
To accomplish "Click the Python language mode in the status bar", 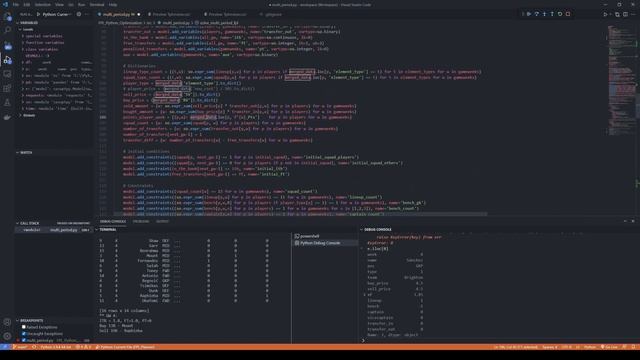I will [590, 347].
